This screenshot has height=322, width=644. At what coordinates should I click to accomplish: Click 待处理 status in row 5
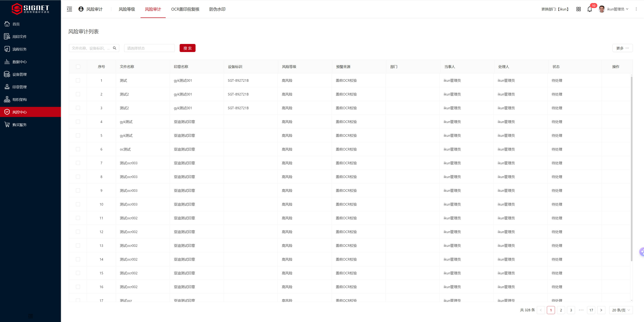tap(557, 135)
